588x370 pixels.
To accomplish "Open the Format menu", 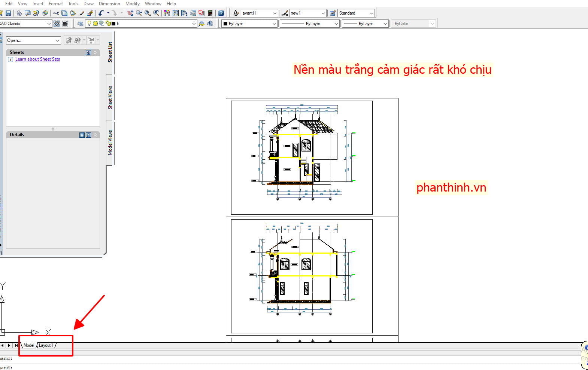I will tap(56, 4).
